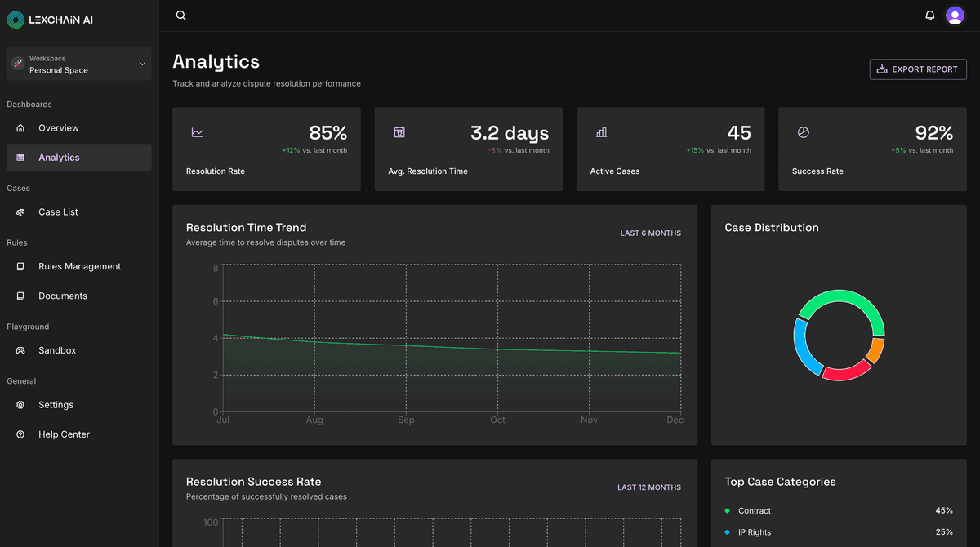Click the green Contract legend dot

click(x=727, y=511)
